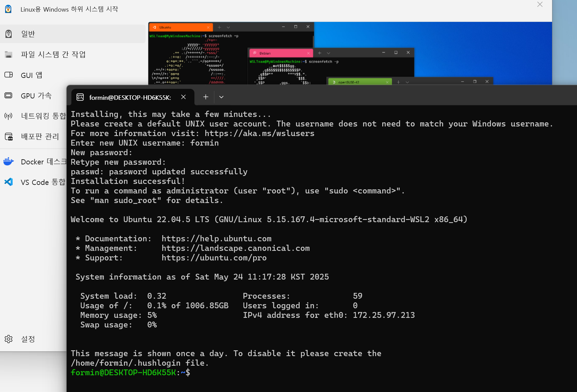Click the terminal tab console icon
Viewport: 577px width, 392px height.
click(80, 97)
